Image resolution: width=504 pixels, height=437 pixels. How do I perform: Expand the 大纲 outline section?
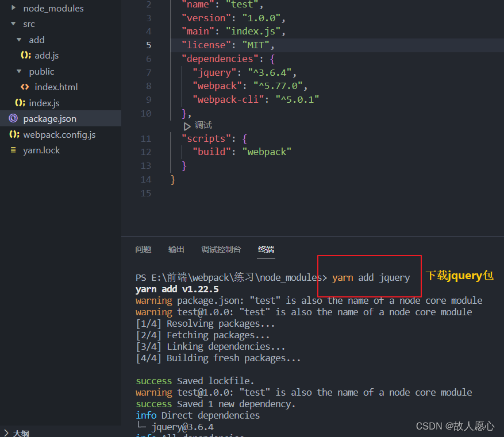click(x=6, y=433)
